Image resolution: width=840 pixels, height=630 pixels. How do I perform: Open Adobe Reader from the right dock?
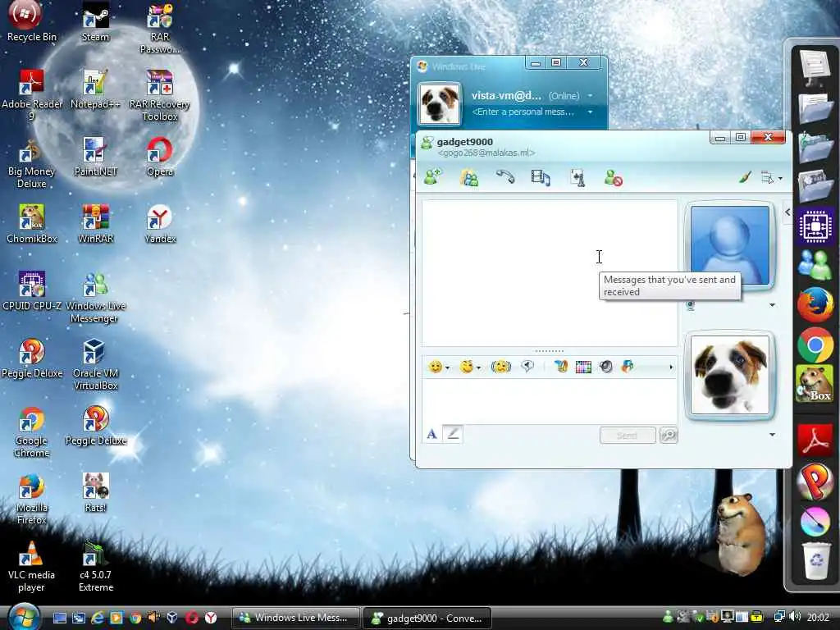815,441
